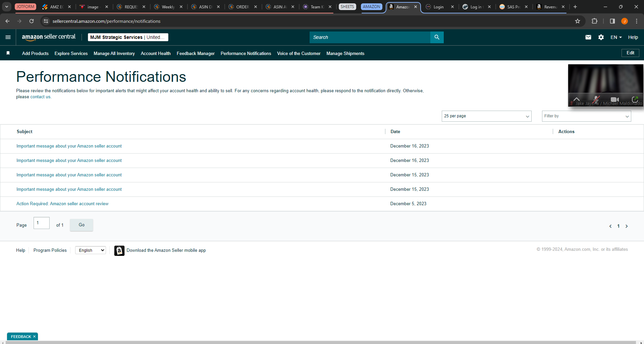
Task: Switch to the Weekly browser tab
Action: [x=168, y=7]
